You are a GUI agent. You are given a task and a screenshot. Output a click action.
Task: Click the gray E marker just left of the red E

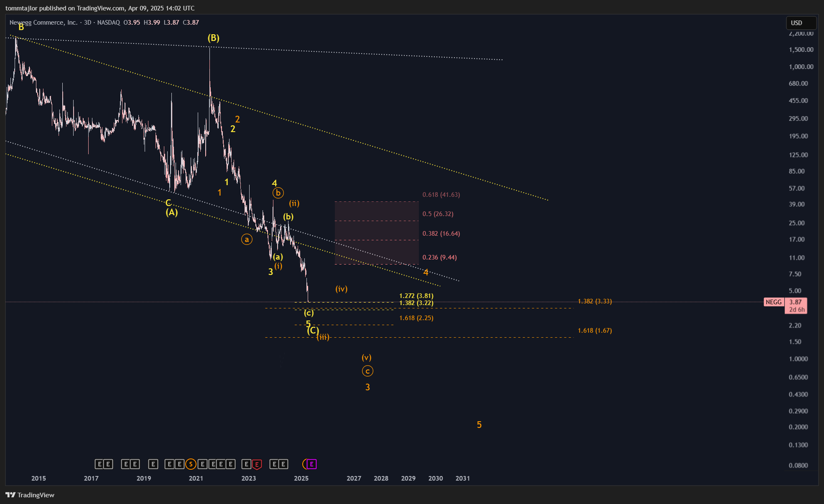[247, 464]
